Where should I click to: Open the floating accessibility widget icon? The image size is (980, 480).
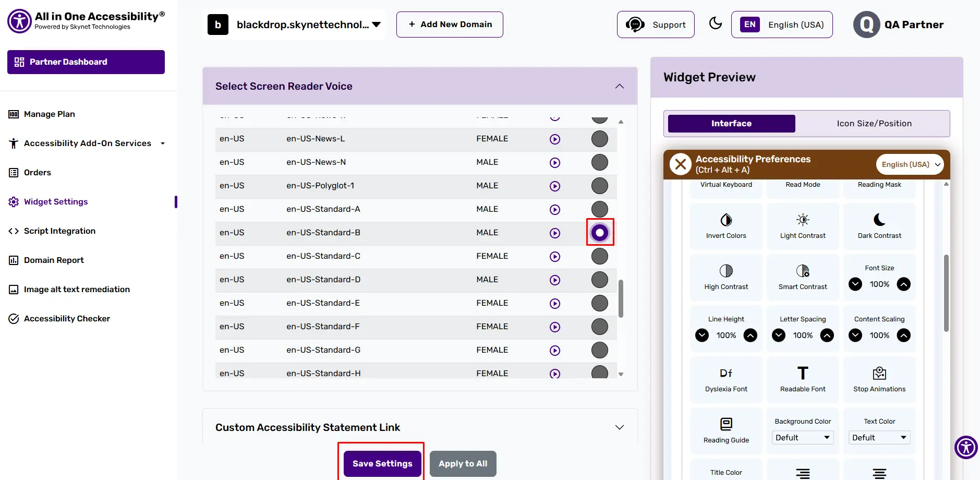[966, 447]
